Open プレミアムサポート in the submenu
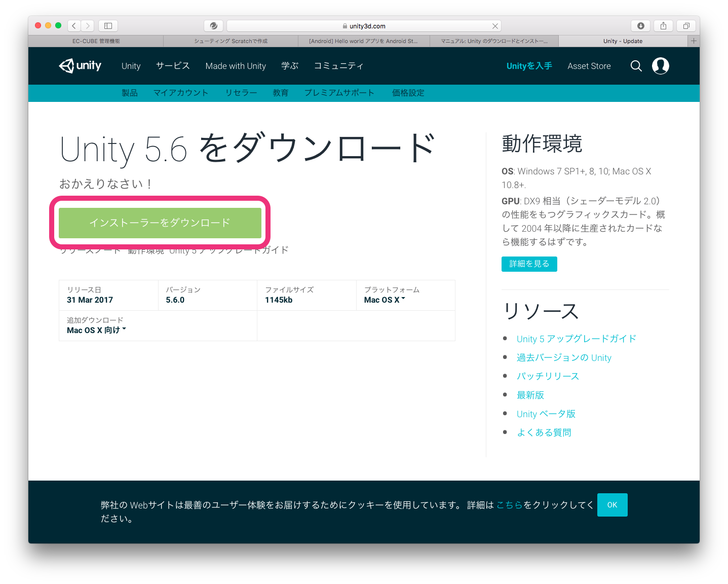This screenshot has height=584, width=728. click(339, 93)
